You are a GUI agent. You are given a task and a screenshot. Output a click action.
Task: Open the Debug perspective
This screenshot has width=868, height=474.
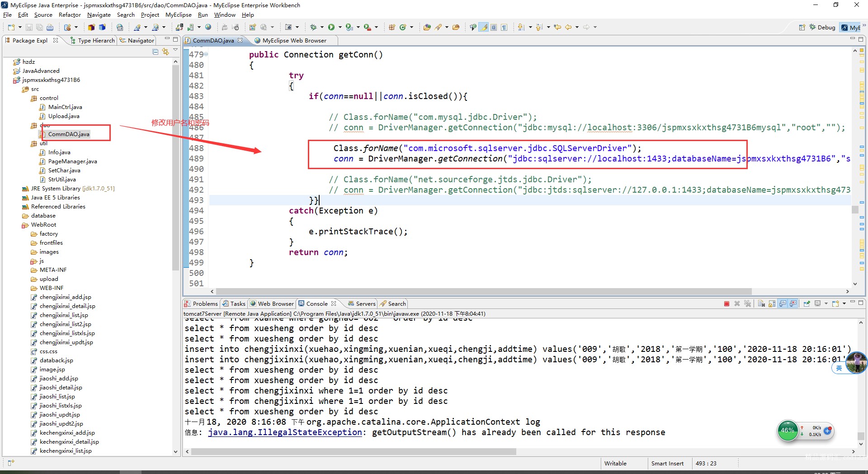[822, 27]
